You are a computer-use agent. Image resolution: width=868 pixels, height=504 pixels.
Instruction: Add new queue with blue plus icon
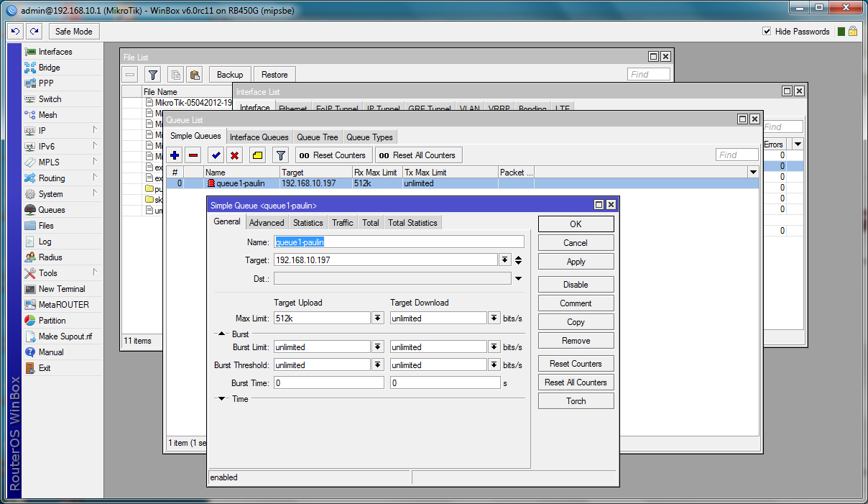pyautogui.click(x=175, y=155)
